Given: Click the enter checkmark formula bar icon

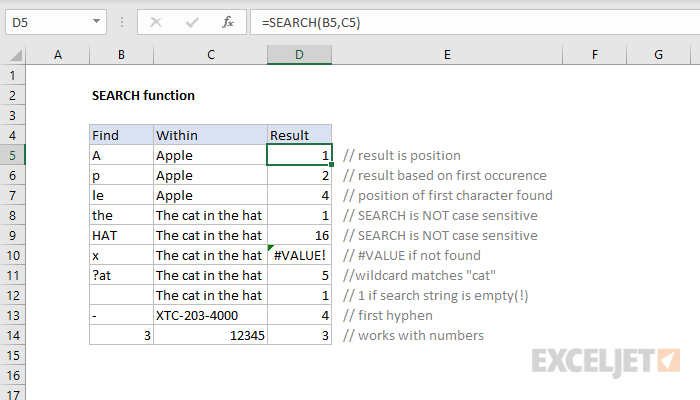Looking at the screenshot, I should (x=189, y=21).
